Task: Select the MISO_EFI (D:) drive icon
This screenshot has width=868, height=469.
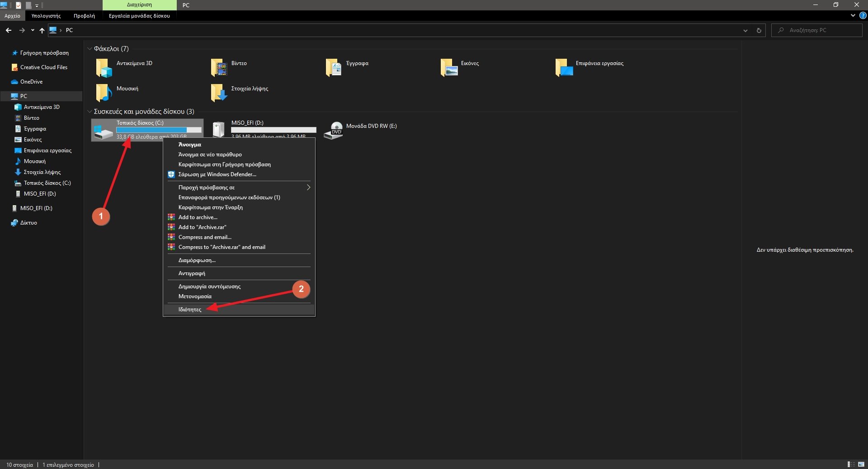Action: click(219, 130)
